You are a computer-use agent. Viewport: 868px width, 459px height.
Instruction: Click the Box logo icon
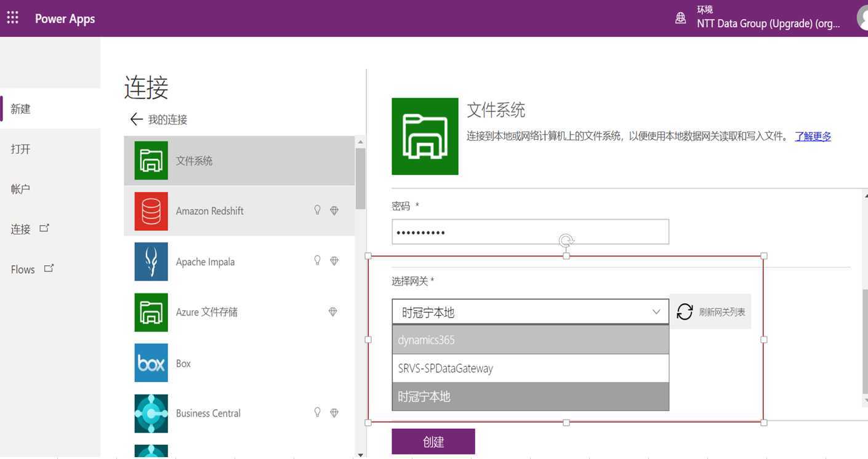pos(151,363)
